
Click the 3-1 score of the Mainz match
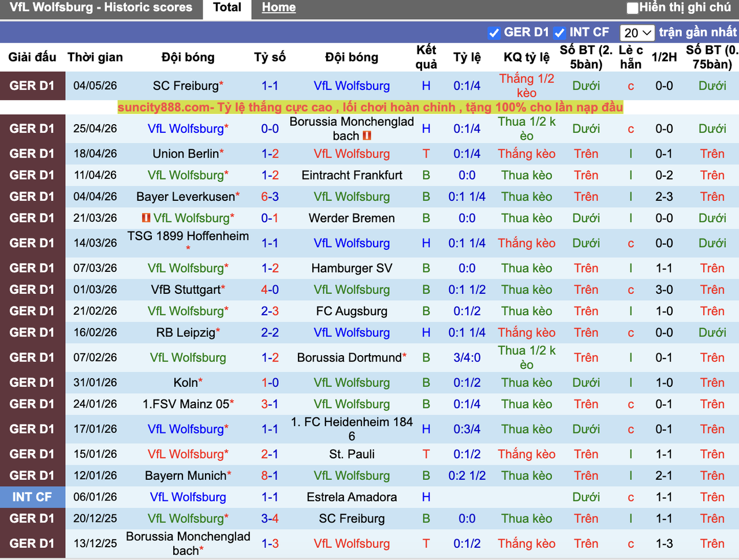click(x=270, y=404)
